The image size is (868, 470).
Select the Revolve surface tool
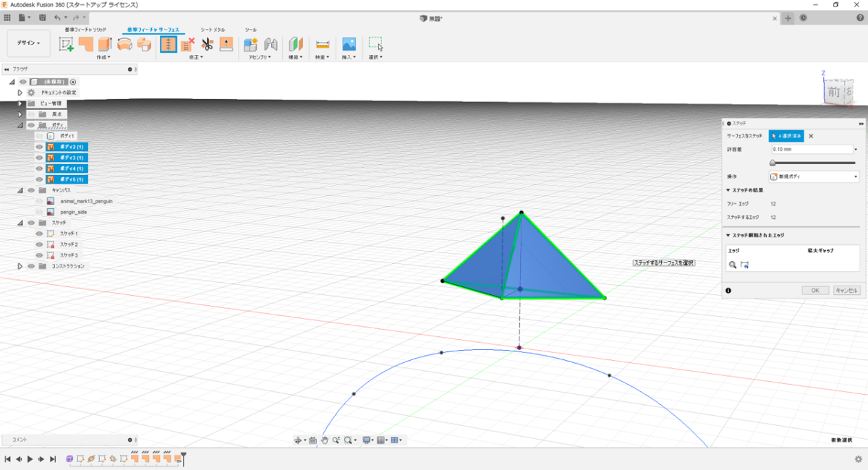tap(124, 44)
